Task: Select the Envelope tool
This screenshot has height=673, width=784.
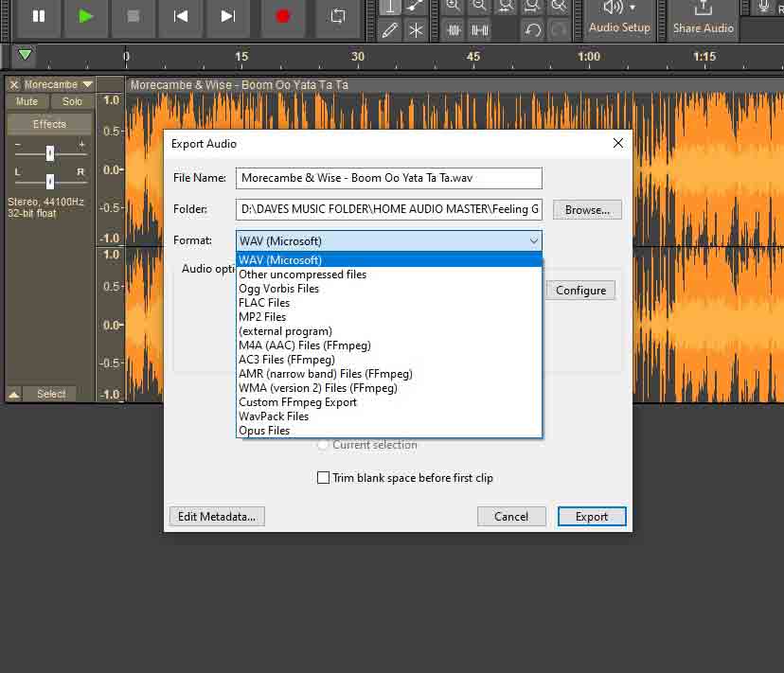Action: coord(417,7)
